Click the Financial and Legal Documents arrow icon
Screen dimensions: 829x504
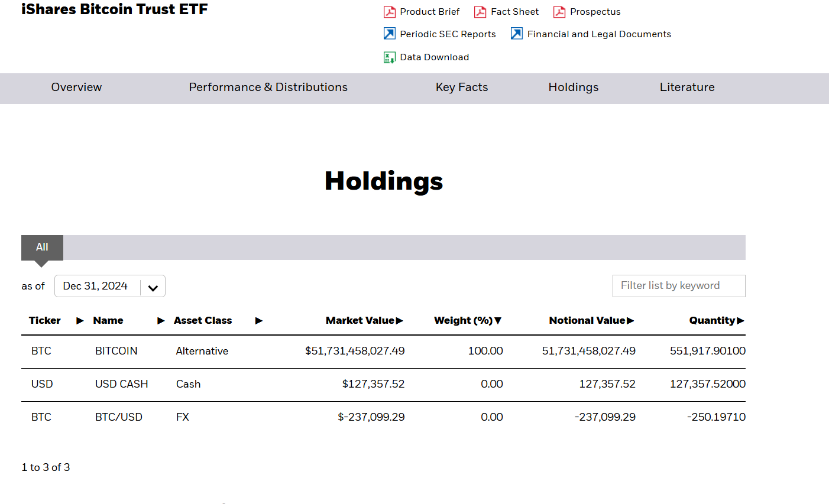(x=517, y=34)
